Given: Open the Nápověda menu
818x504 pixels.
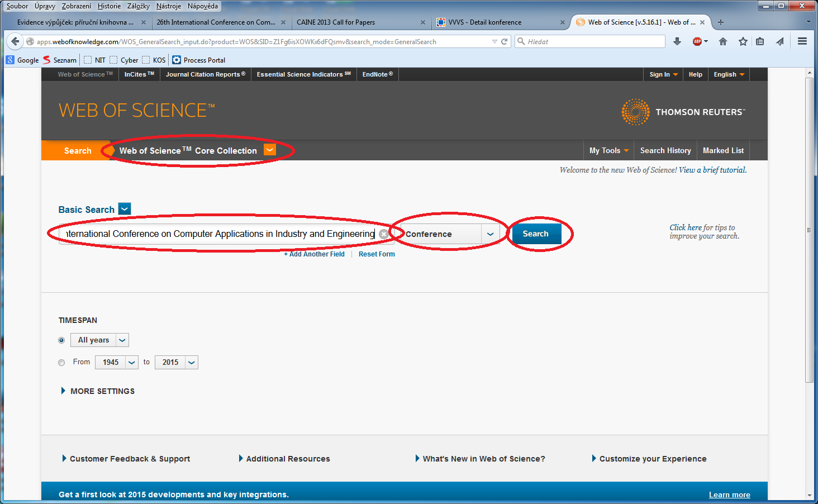Looking at the screenshot, I should pyautogui.click(x=203, y=6).
